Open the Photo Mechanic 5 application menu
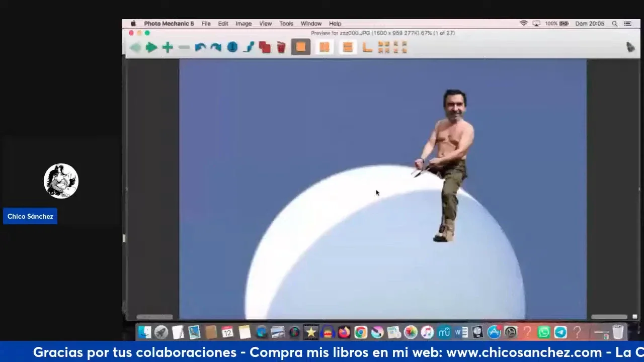 169,24
